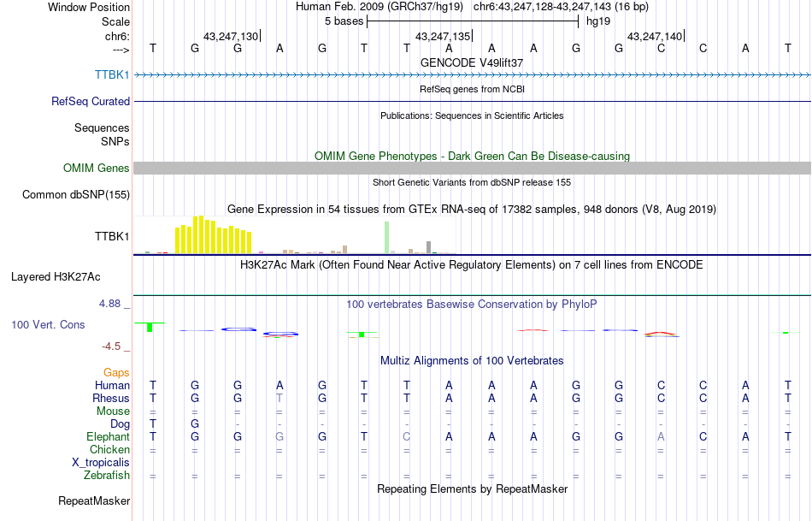Click the 43,247,140 ruler coordinate
Screen dimensions: 812x521
click(655, 36)
